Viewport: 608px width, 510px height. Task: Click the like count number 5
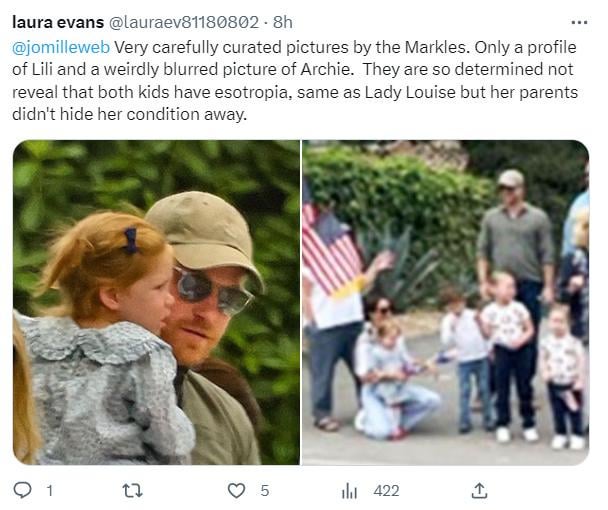pos(265,490)
